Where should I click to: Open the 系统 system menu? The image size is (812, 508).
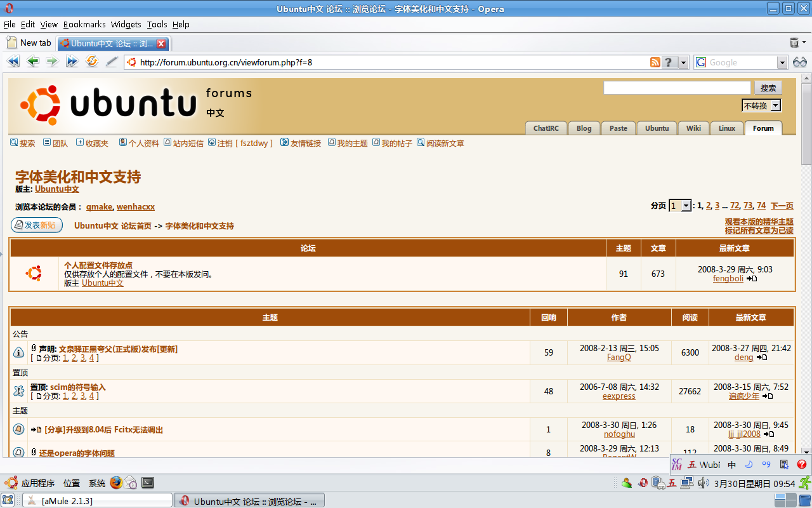point(97,483)
